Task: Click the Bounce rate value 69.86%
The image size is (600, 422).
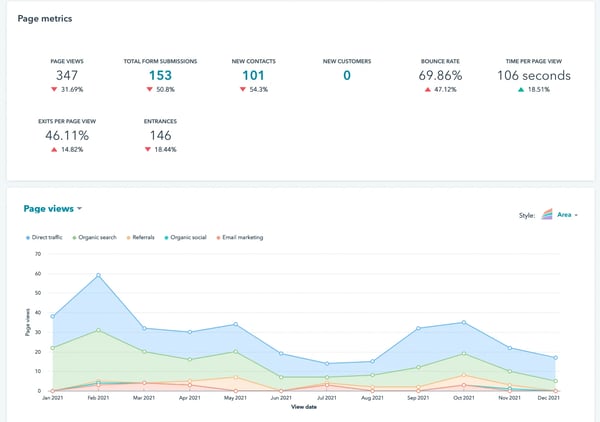Action: click(x=440, y=75)
